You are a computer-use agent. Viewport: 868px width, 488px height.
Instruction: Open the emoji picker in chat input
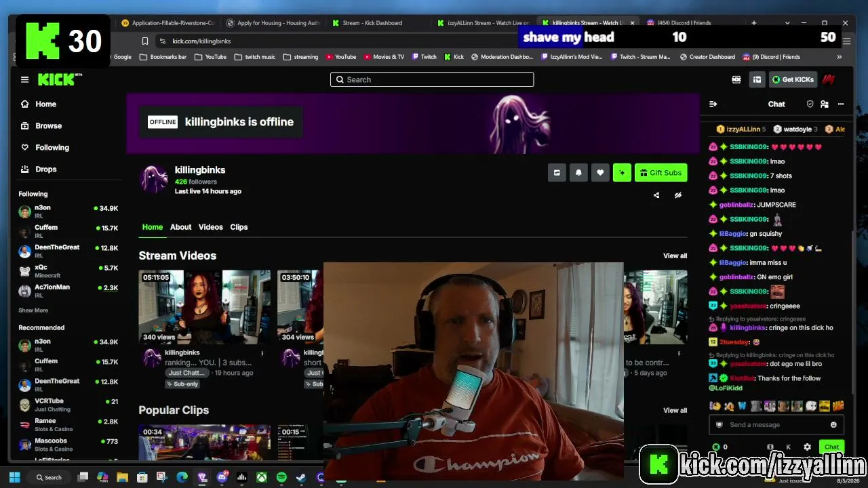[x=833, y=425]
